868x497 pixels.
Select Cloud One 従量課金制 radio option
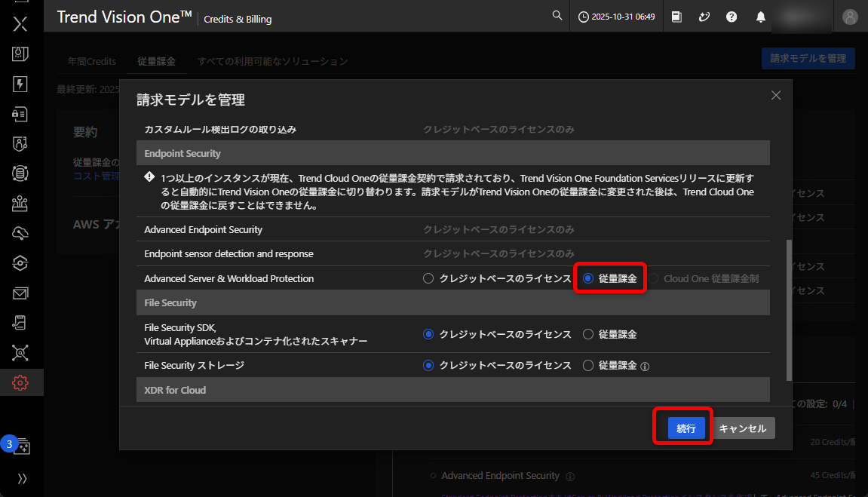[654, 278]
